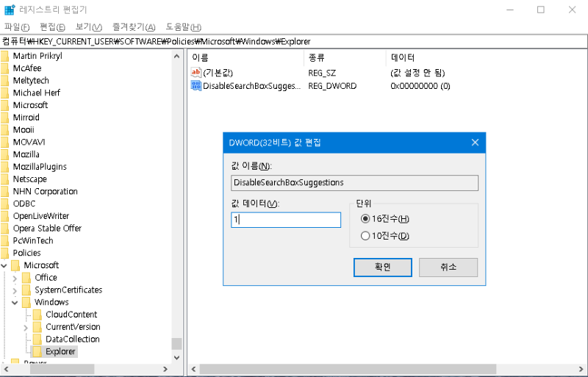Open the 즐겨찾기 menu
The height and width of the screenshot is (377, 588).
click(x=134, y=26)
